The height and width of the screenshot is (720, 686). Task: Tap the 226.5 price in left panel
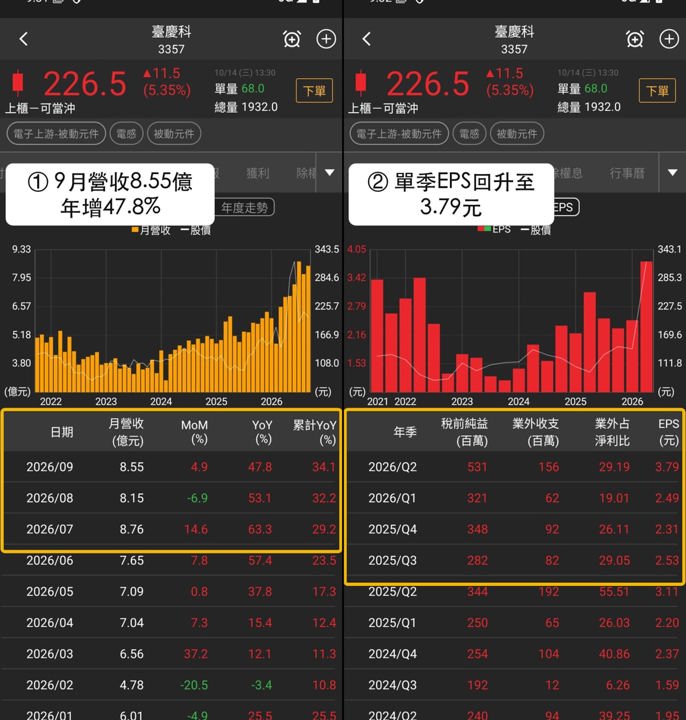click(85, 84)
